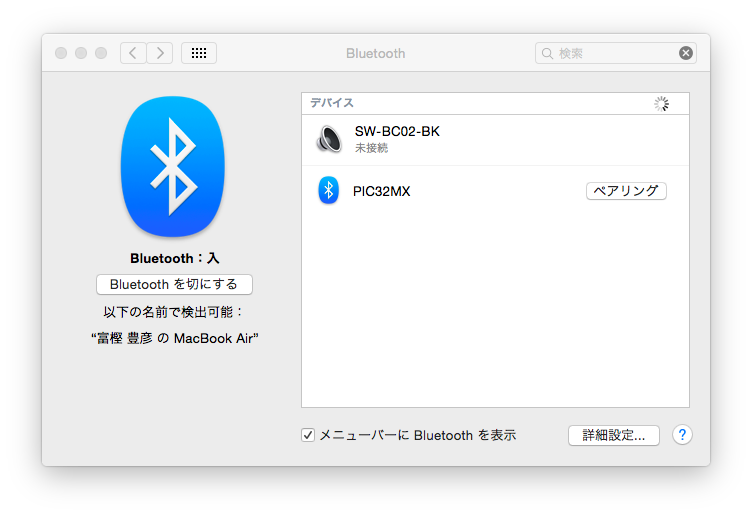The height and width of the screenshot is (516, 752).
Task: Go forward with the right arrow button
Action: coord(160,53)
